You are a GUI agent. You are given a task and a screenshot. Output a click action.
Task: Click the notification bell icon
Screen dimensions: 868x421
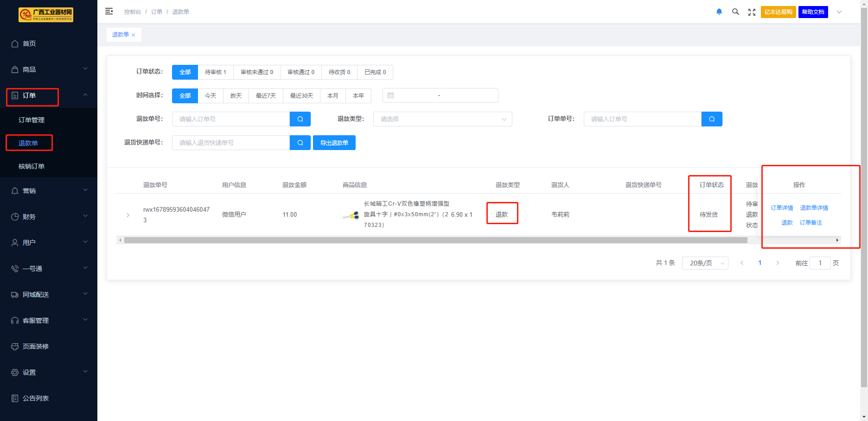[719, 12]
